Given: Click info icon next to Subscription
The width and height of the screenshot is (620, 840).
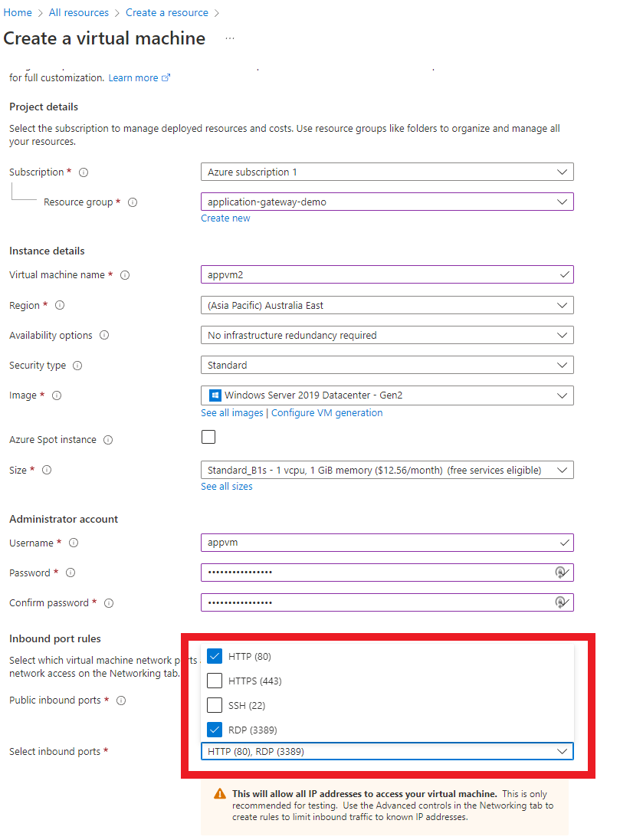Looking at the screenshot, I should point(83,172).
